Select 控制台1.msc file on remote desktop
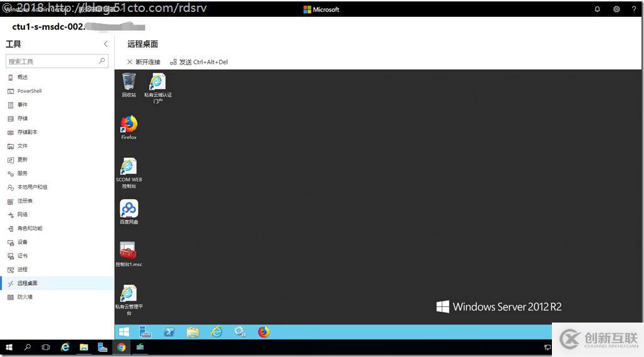The width and height of the screenshot is (644, 357). tap(128, 254)
